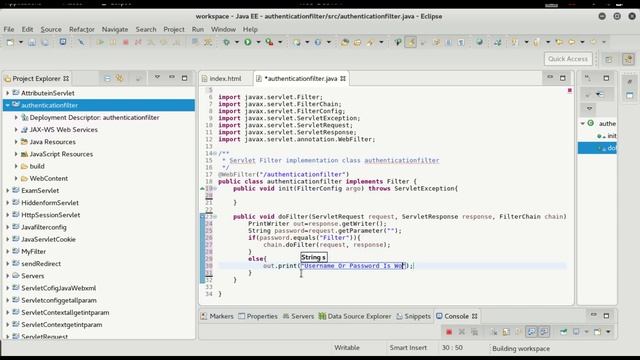
Task: Click the Pin Console icon
Action: pyautogui.click(x=564, y=332)
